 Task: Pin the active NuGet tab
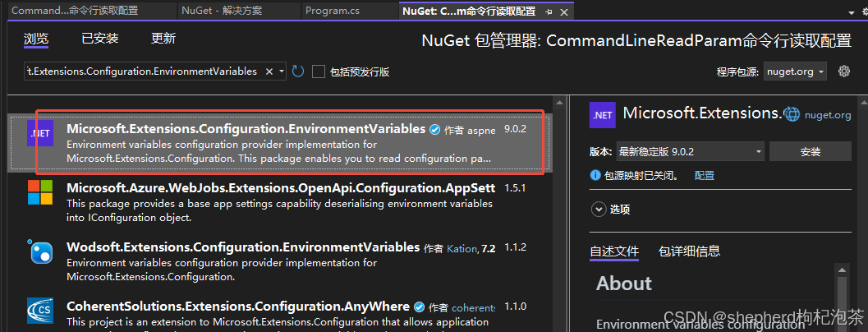click(549, 12)
